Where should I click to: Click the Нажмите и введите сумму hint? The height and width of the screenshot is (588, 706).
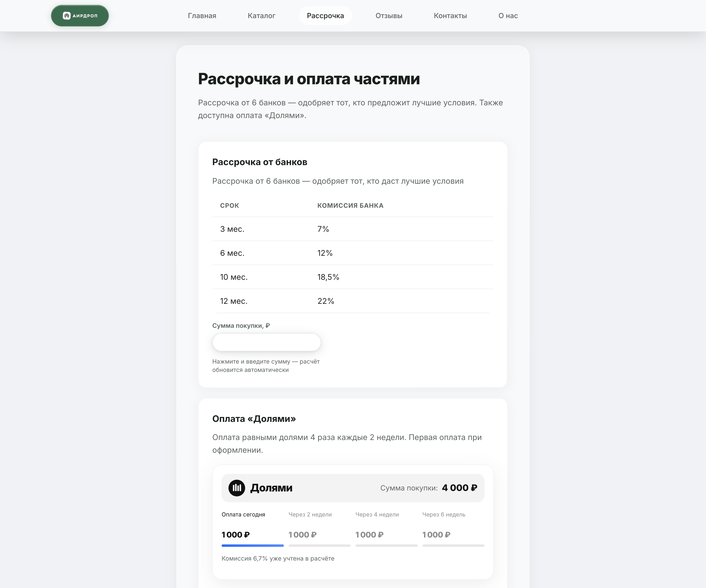(x=266, y=366)
